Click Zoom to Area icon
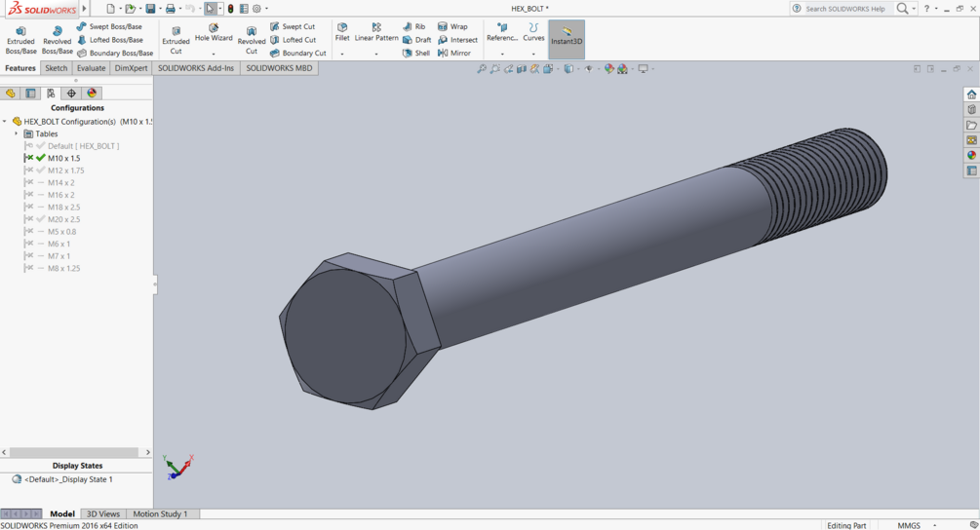The width and height of the screenshot is (980, 530). tap(495, 68)
